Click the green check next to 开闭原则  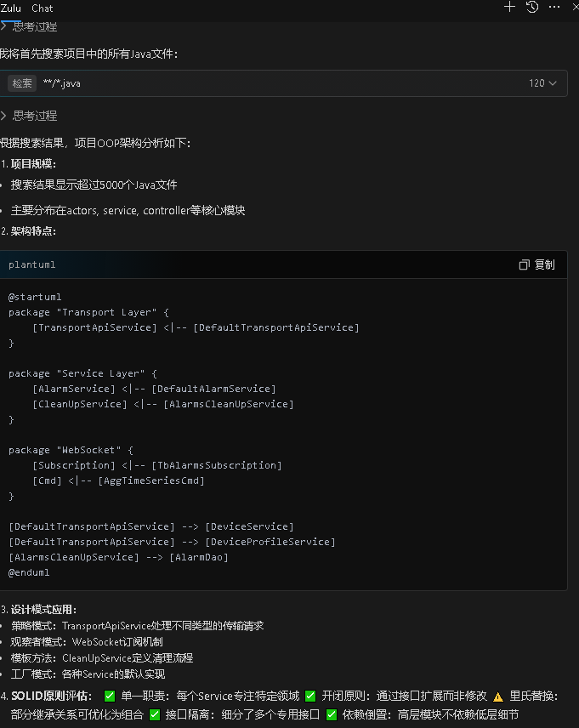[x=310, y=696]
